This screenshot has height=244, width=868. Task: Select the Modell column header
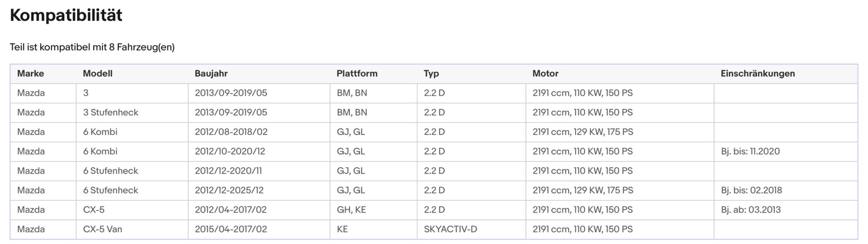[97, 74]
